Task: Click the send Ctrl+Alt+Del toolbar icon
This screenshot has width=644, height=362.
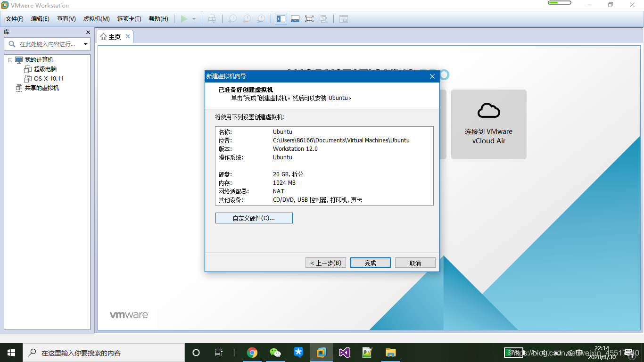Action: click(x=212, y=19)
